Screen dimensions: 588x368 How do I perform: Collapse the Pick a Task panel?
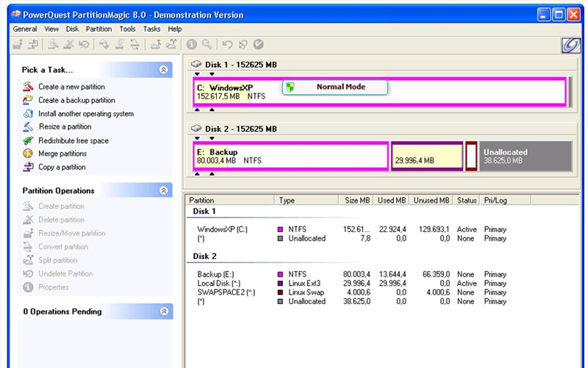[163, 69]
